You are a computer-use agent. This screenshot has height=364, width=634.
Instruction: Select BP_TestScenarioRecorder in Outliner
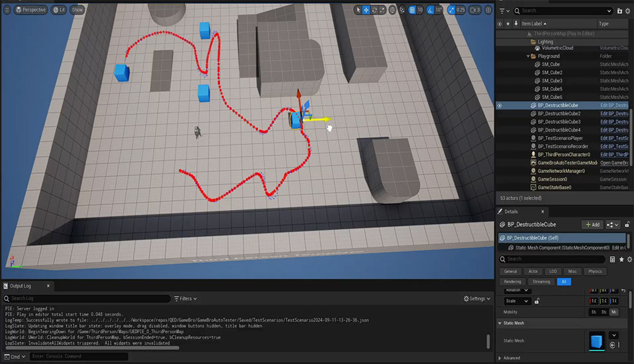[x=563, y=146]
